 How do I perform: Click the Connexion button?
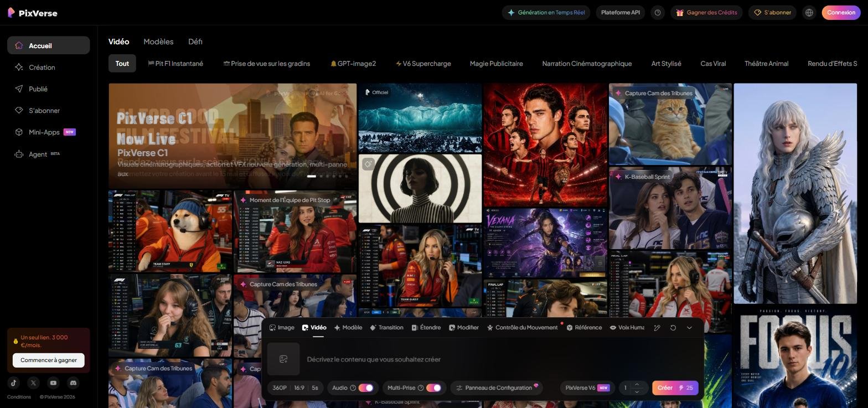[x=841, y=12]
